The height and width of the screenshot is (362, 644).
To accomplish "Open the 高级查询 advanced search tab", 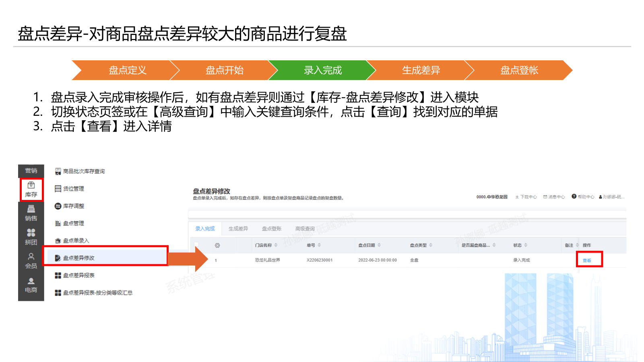I will (x=305, y=229).
